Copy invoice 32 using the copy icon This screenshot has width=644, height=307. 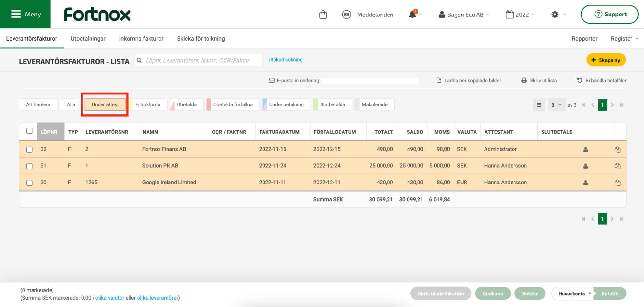pyautogui.click(x=617, y=149)
